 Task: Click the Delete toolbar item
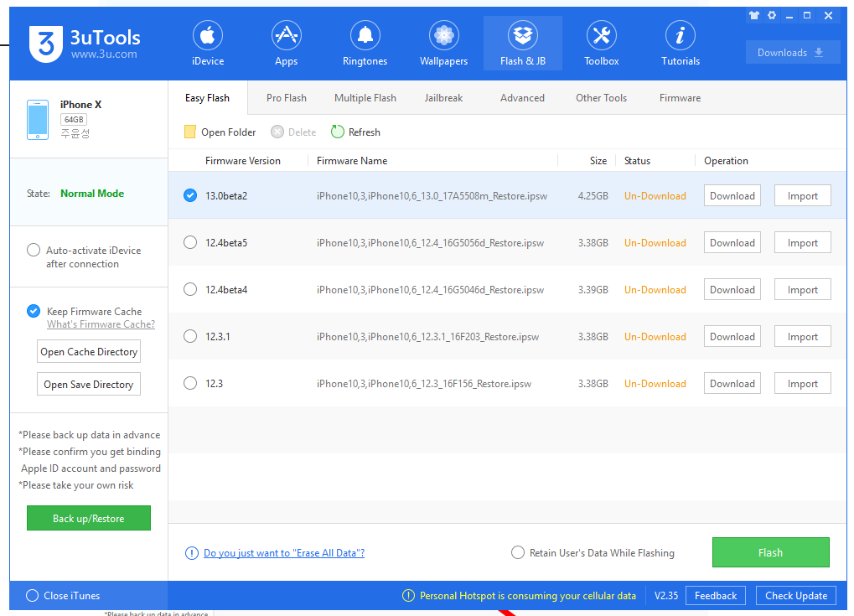(x=293, y=132)
